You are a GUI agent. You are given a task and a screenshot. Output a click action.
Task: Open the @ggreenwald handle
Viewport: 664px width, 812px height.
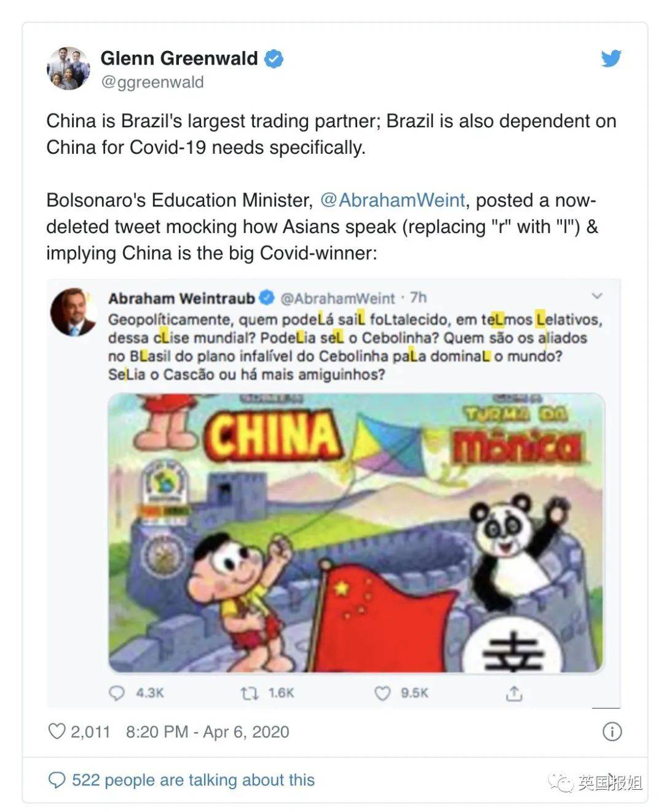[152, 82]
